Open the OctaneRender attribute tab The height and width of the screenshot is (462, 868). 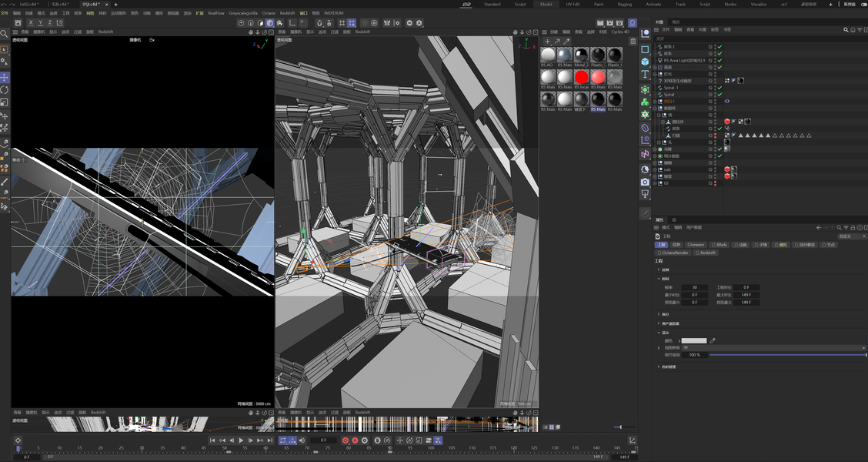click(673, 253)
